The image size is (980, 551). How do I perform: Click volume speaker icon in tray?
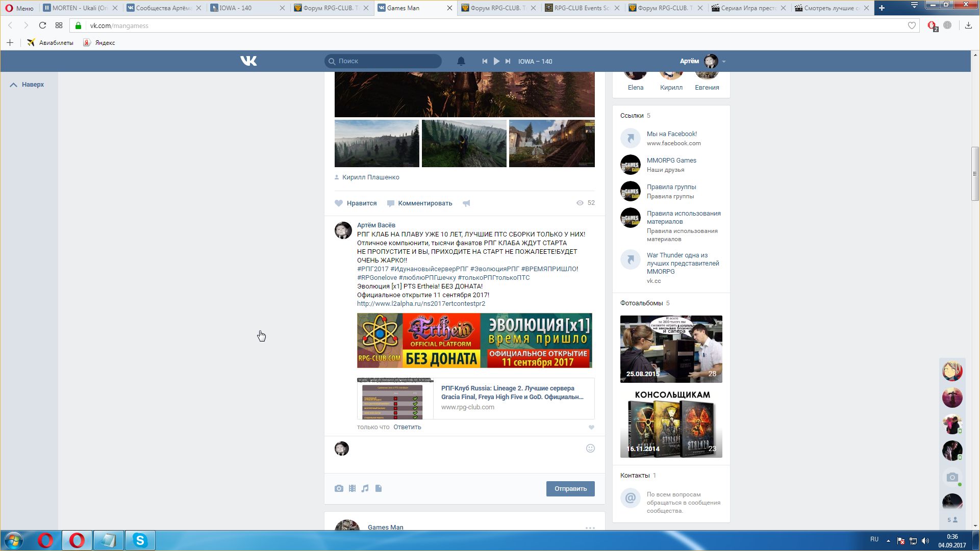pos(925,541)
